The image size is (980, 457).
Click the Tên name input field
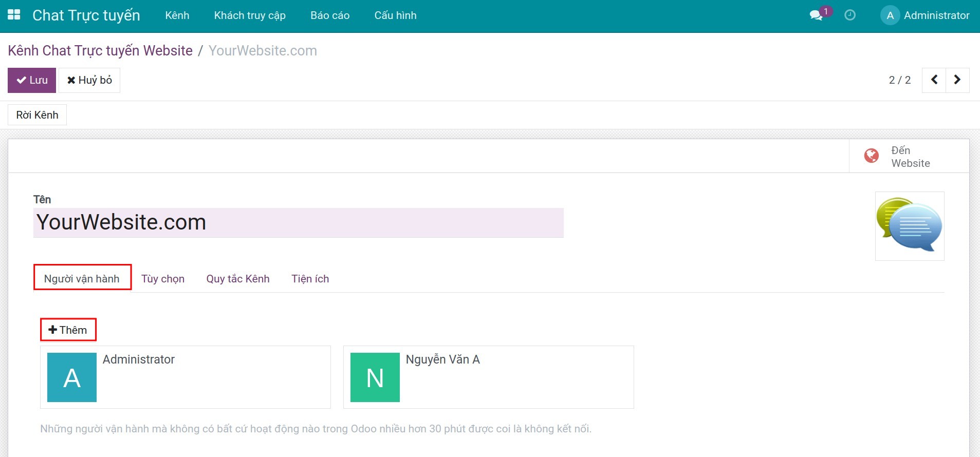298,222
